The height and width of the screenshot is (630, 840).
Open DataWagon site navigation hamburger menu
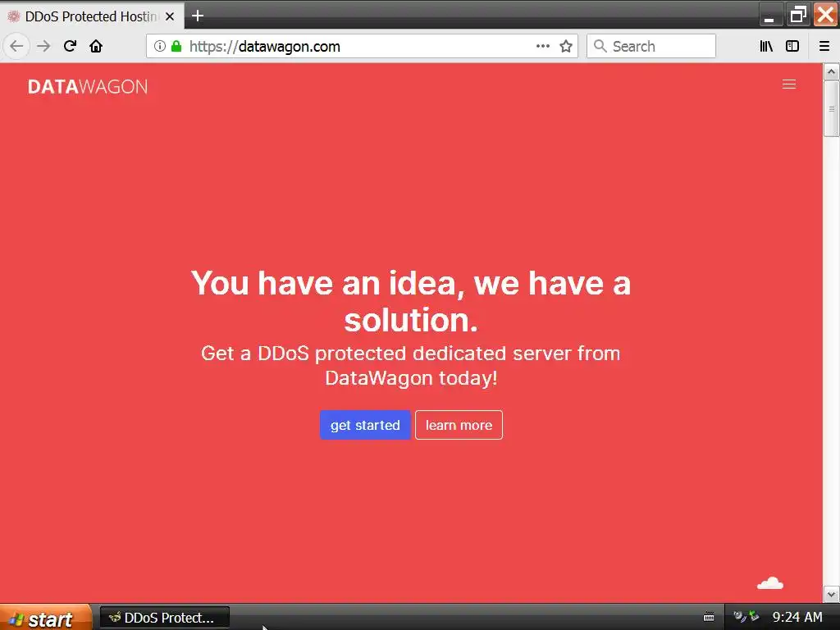point(788,84)
